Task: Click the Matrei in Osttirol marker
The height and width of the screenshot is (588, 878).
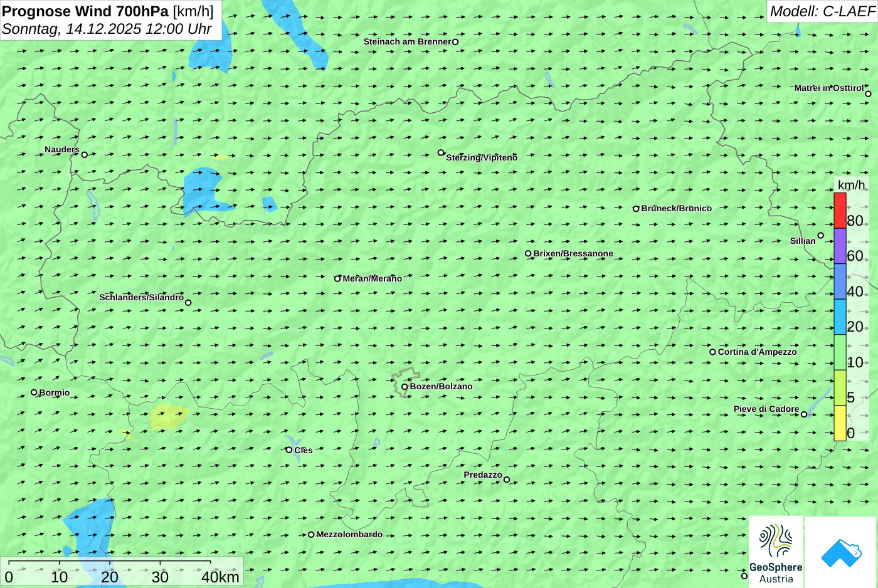Action: pos(868,94)
